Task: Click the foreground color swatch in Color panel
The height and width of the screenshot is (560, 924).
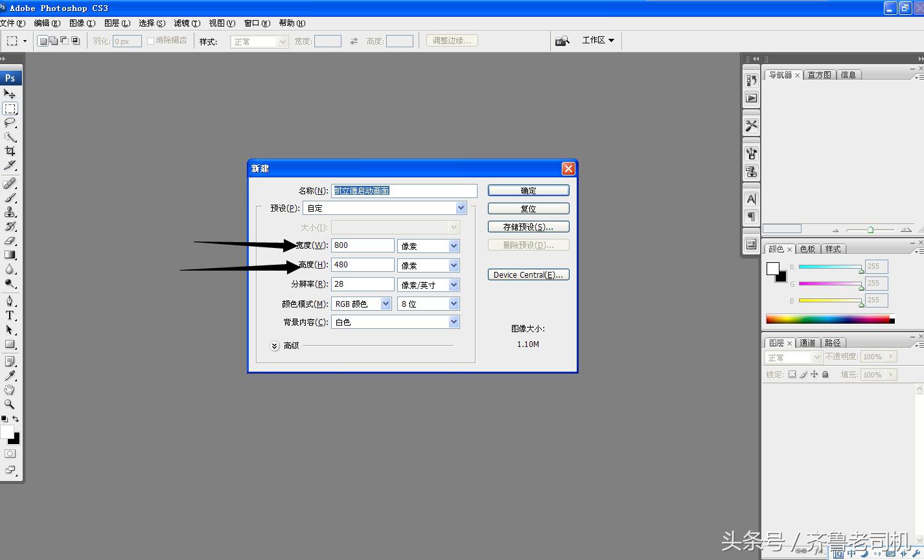Action: pyautogui.click(x=772, y=269)
